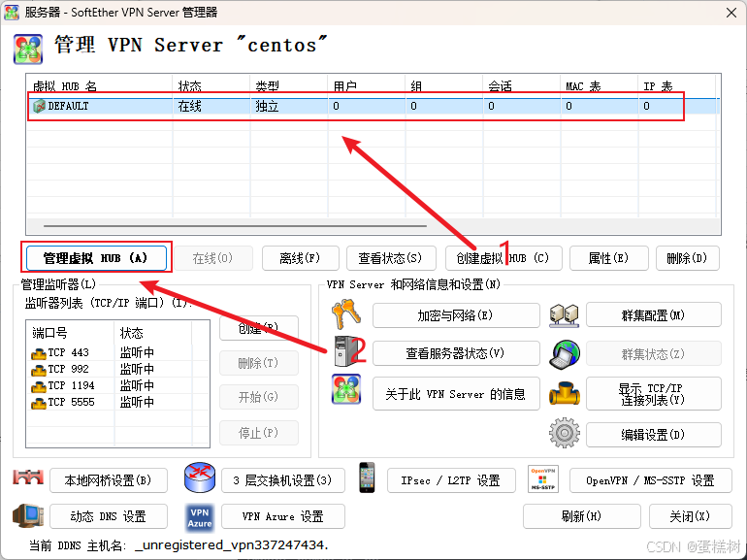Open VPN Azure 设置
This screenshot has width=747, height=560.
(x=283, y=516)
